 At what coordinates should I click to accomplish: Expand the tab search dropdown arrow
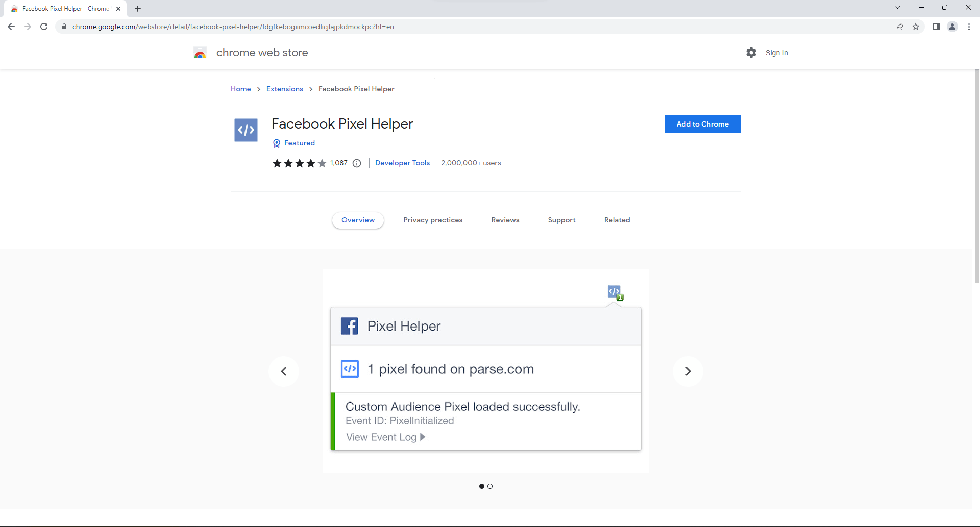coord(897,8)
